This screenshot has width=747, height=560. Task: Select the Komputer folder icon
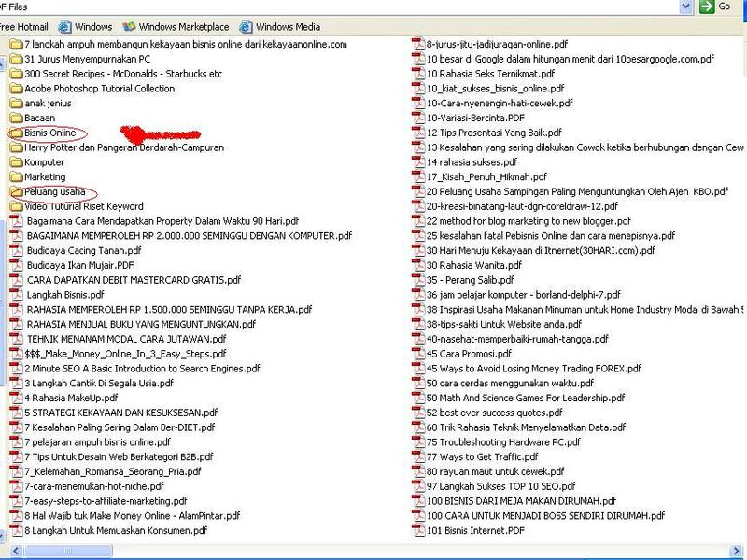[x=17, y=162]
